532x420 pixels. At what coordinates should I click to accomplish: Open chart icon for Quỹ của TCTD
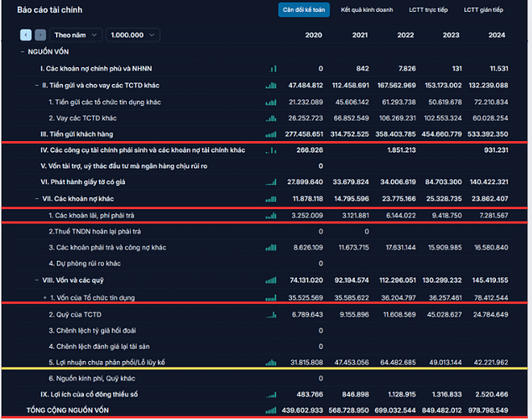point(270,315)
